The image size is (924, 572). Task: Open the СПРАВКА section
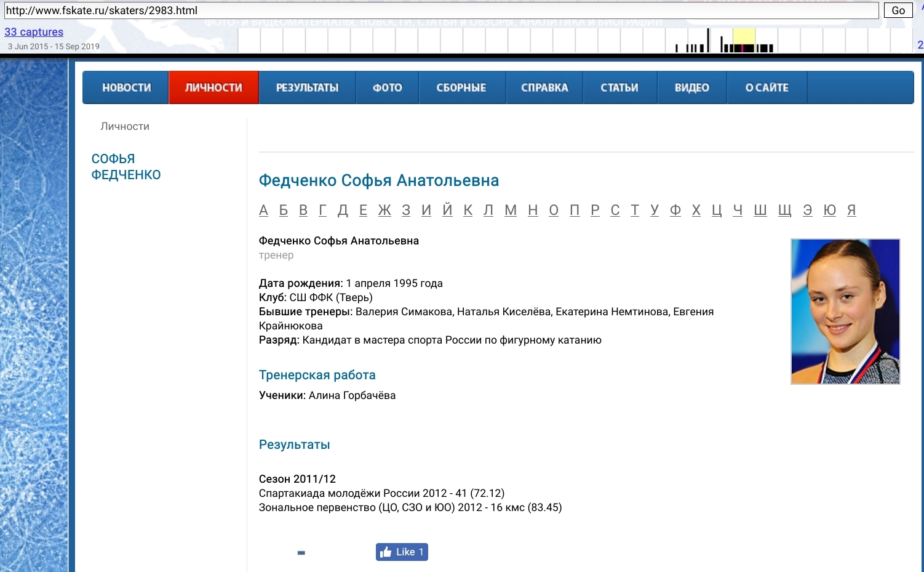pos(544,87)
